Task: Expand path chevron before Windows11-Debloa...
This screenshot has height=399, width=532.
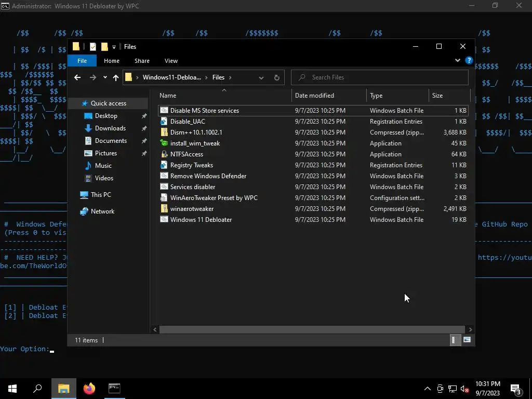Action: click(x=137, y=77)
